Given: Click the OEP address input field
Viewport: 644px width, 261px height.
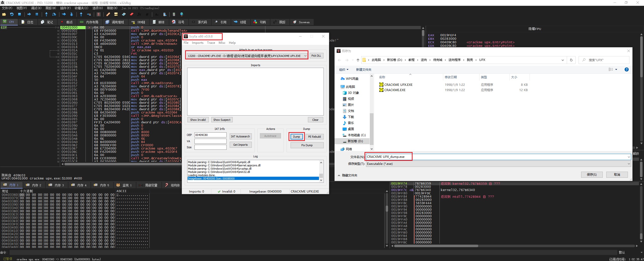Looking at the screenshot, I should click(x=210, y=135).
